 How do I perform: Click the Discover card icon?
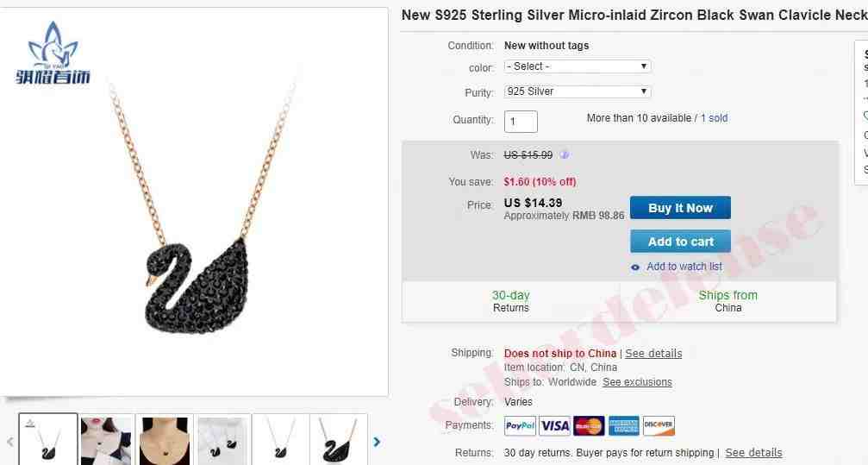pyautogui.click(x=659, y=425)
